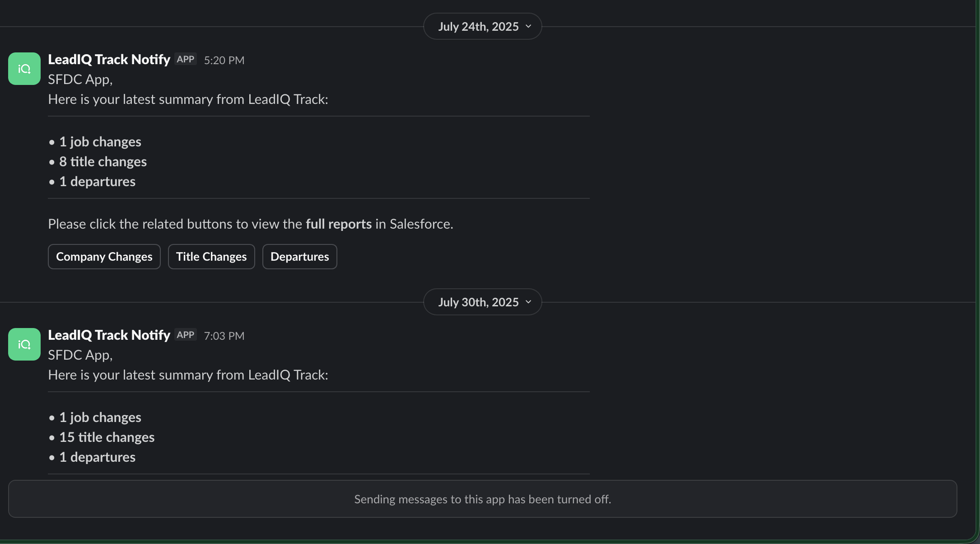The height and width of the screenshot is (544, 980).
Task: Click the 15 title changes bullet item
Action: pos(107,437)
